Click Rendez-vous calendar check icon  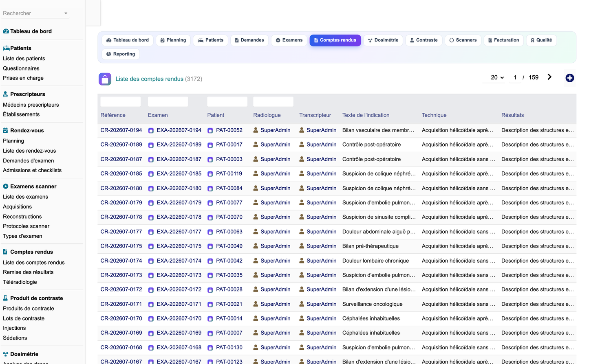(x=5, y=131)
